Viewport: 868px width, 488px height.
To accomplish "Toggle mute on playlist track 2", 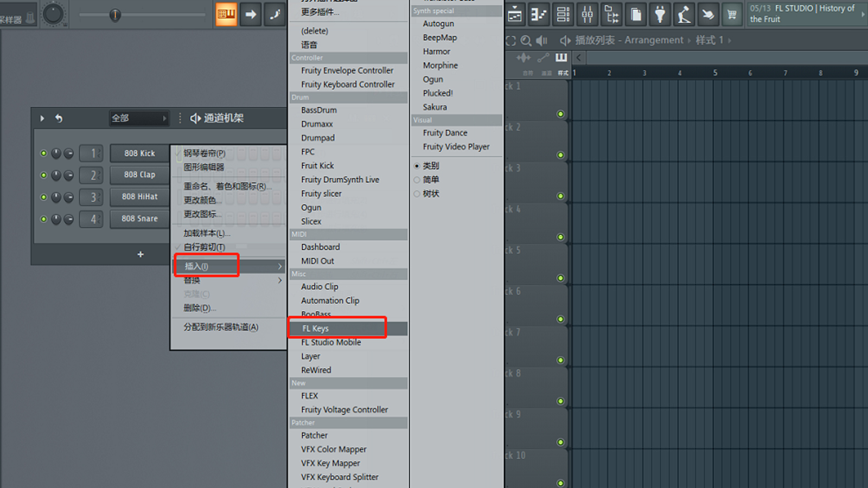I will coord(560,155).
